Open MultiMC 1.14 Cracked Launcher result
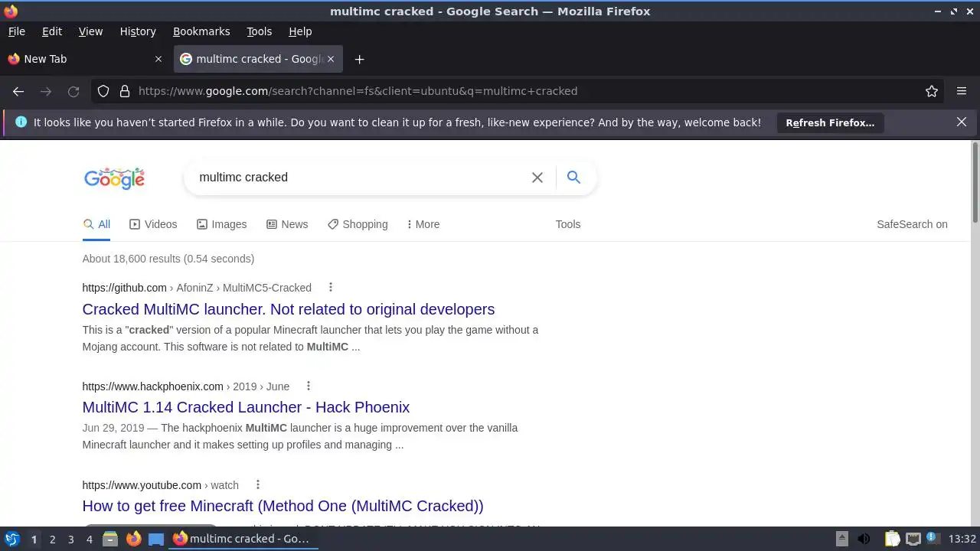Viewport: 980px width, 551px height. click(246, 407)
